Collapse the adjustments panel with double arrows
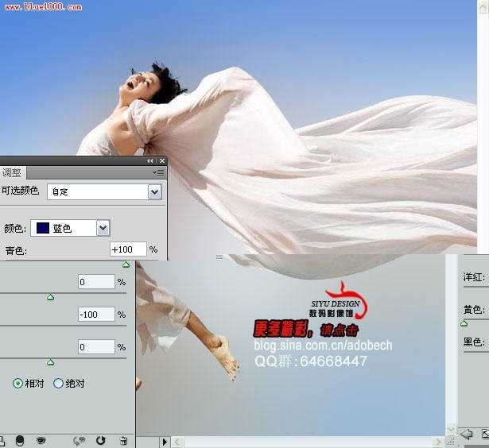 pyautogui.click(x=150, y=160)
